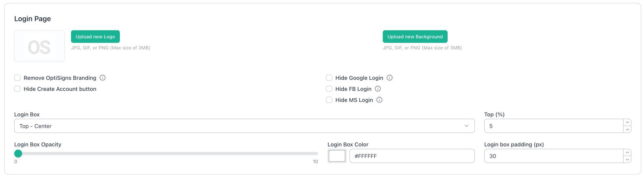Toggle Hide MS Login checkbox

pyautogui.click(x=329, y=100)
